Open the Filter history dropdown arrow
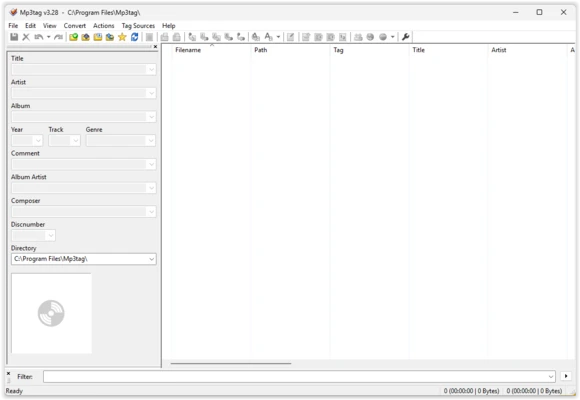This screenshot has width=580, height=400. pyautogui.click(x=551, y=377)
